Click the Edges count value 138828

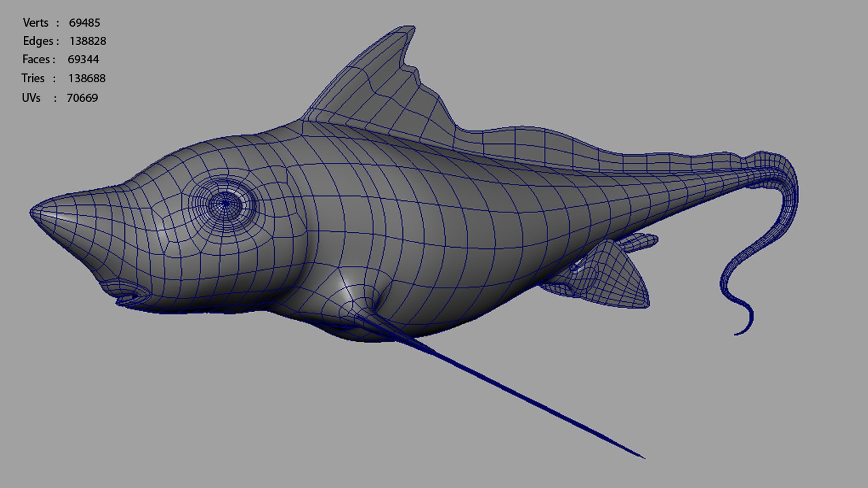pos(88,41)
